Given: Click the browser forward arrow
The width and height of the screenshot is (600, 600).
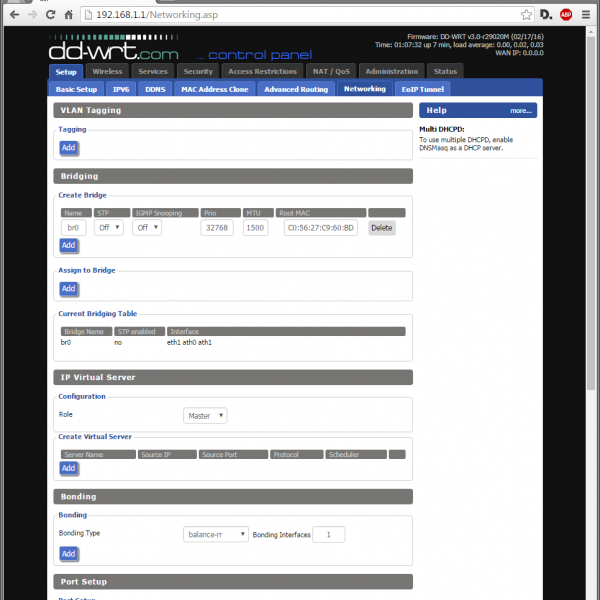Looking at the screenshot, I should click(33, 15).
